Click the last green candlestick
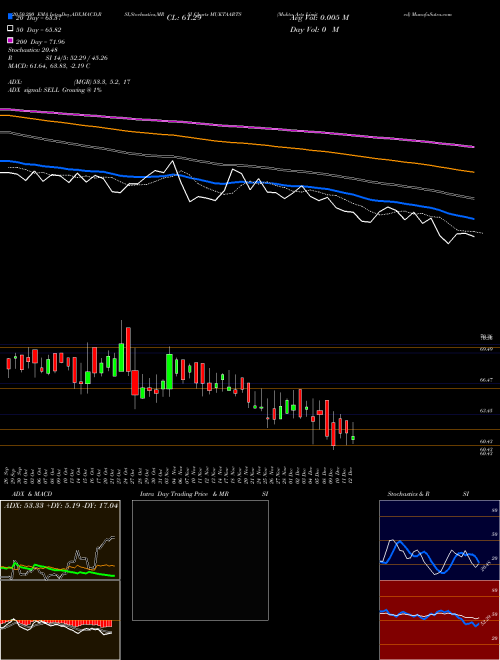The image size is (500, 660). [353, 438]
